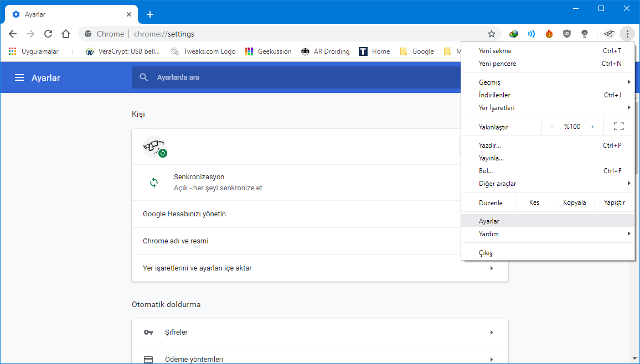Click the profile picture with sync badge
This screenshot has height=364, width=640.
(154, 147)
